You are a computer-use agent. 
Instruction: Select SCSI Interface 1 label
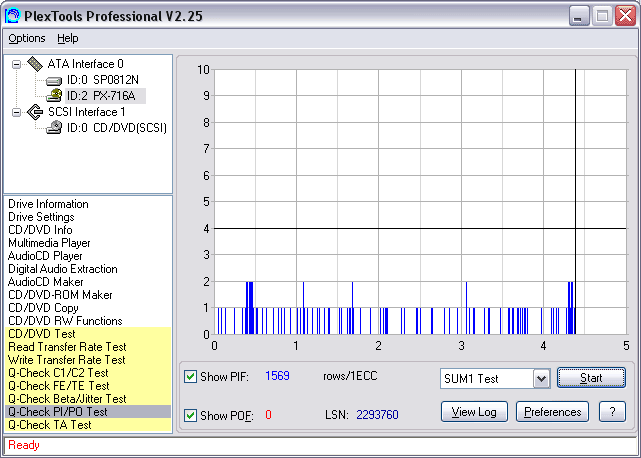click(x=87, y=112)
